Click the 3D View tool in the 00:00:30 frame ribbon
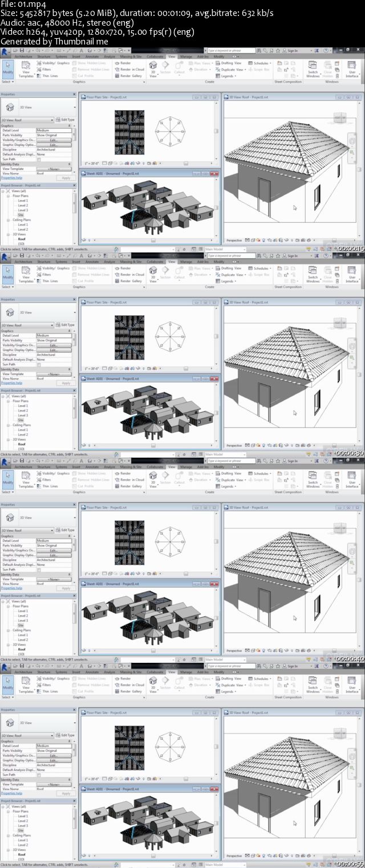This screenshot has height=868, width=365. [x=152, y=275]
